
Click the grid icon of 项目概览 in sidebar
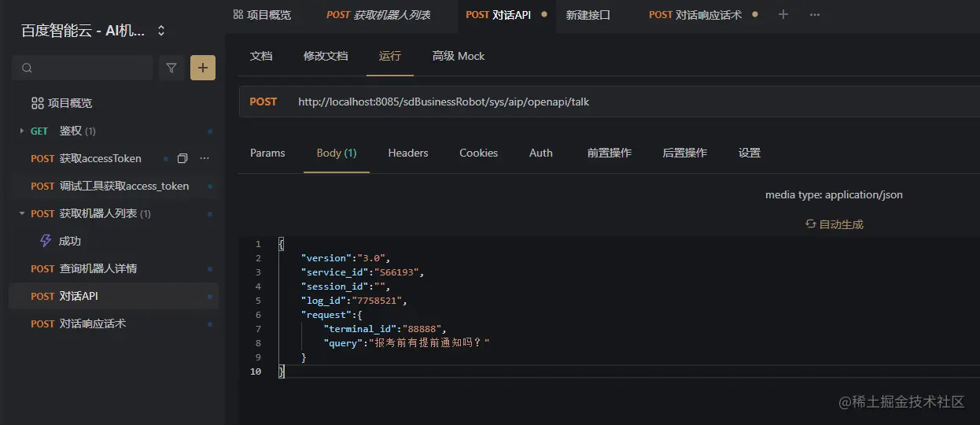[37, 103]
